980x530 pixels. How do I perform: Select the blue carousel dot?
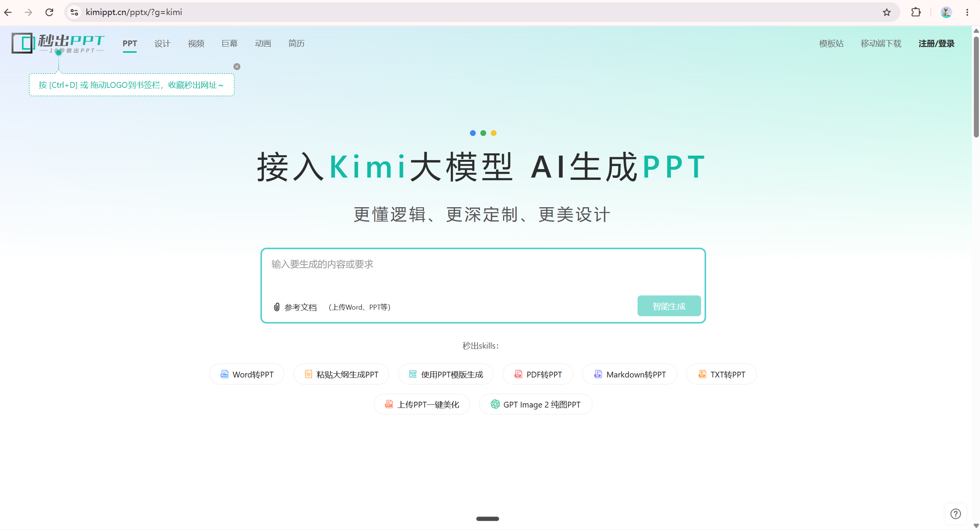pos(473,133)
